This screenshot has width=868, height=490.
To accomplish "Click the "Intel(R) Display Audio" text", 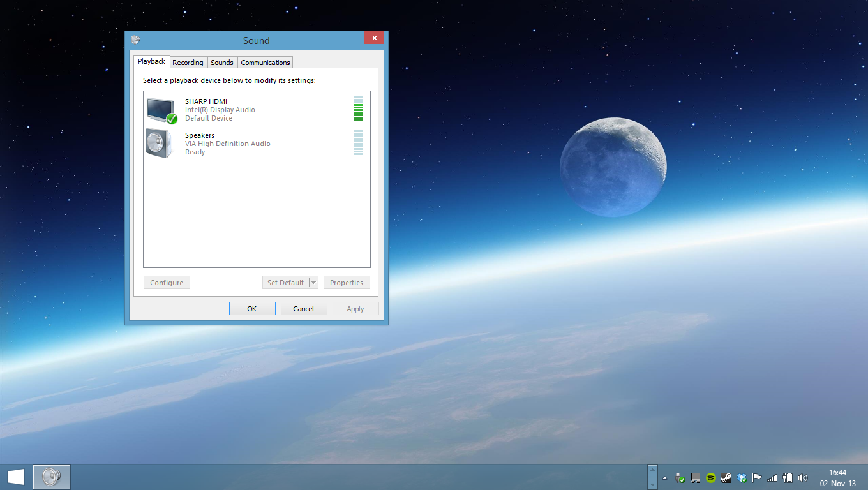I will coord(220,110).
